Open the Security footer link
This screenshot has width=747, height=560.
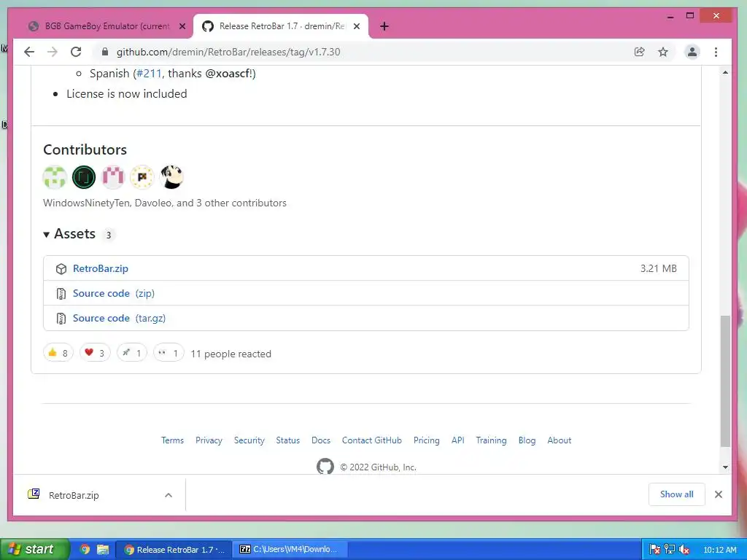249,440
